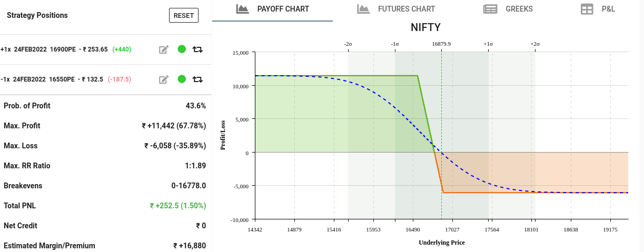Click the Futures Chart graph icon
Image resolution: width=644 pixels, height=252 pixels.
[x=363, y=9]
